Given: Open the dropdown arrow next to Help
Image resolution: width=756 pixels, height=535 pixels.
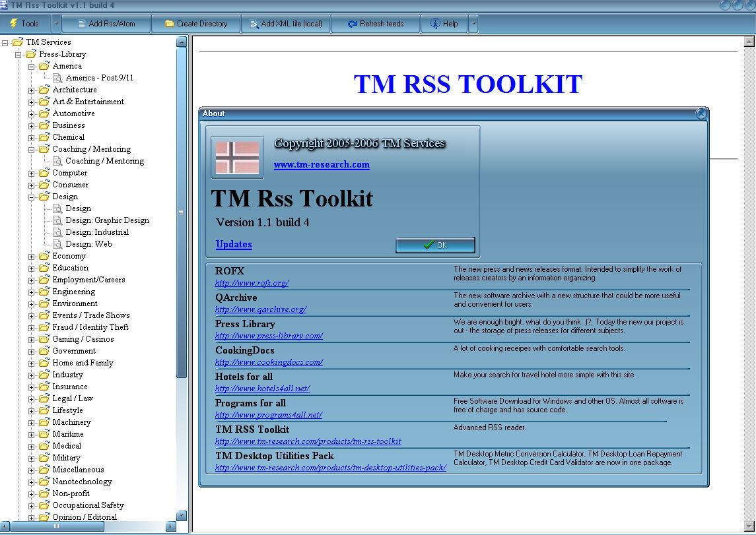Looking at the screenshot, I should click(x=473, y=24).
